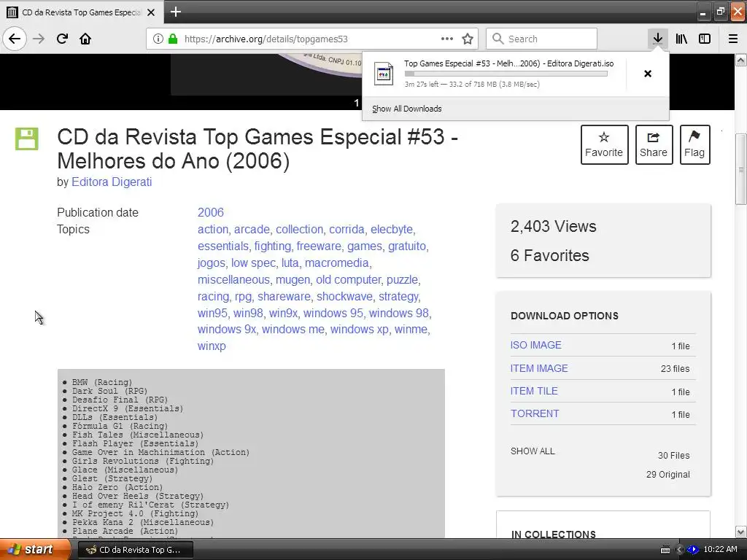Click keyboard icon in system tray
The image size is (747, 560).
click(665, 550)
